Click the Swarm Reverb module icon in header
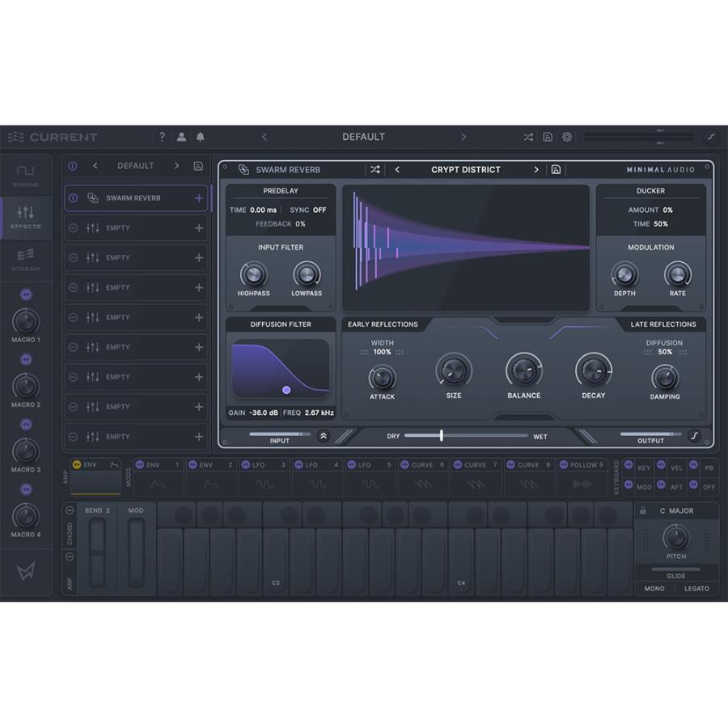 243,170
